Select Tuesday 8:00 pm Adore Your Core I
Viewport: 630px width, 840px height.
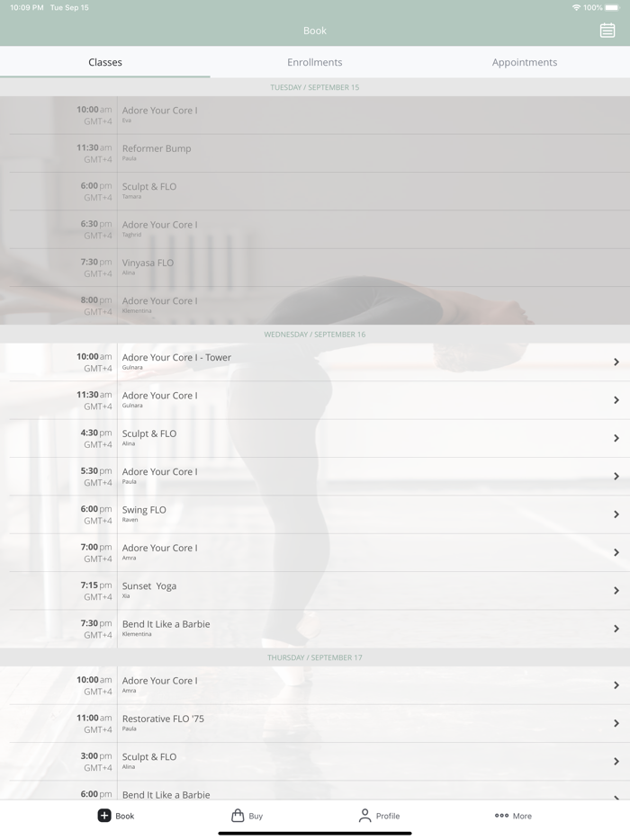click(x=315, y=306)
